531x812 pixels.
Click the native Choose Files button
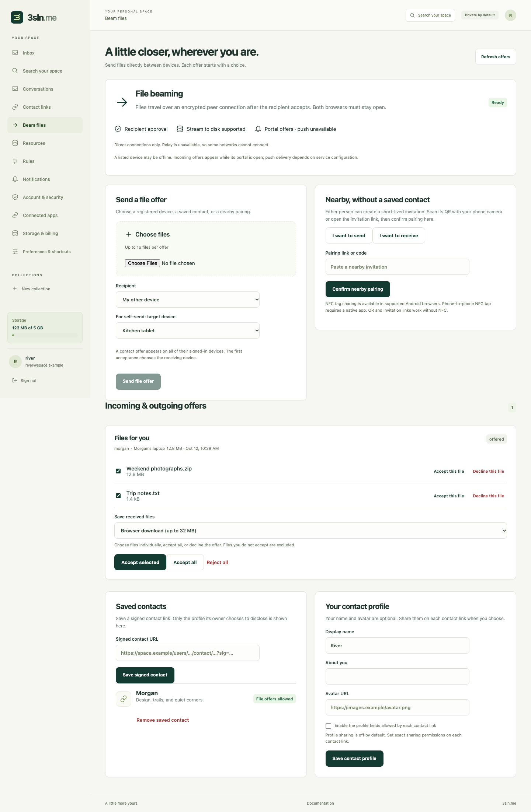pos(142,263)
